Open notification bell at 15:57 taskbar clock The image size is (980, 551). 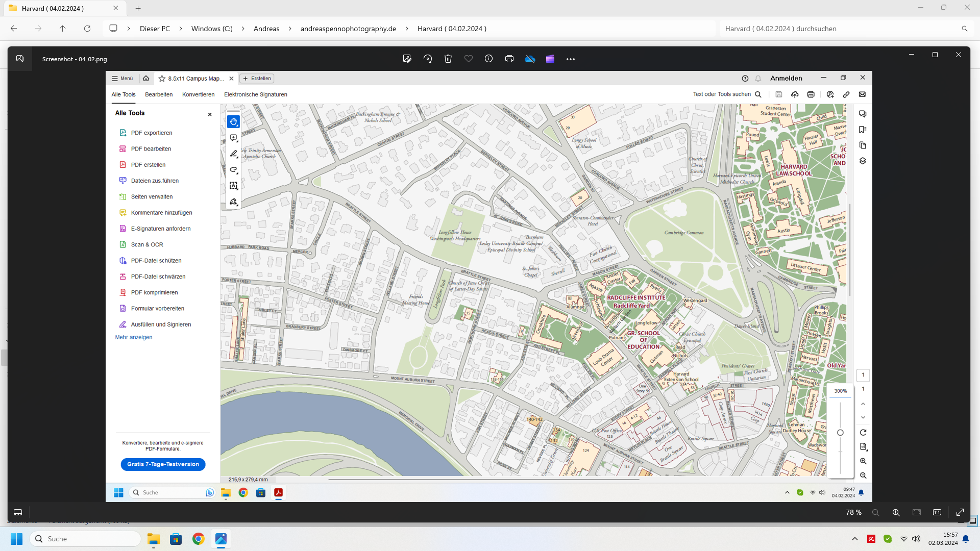tap(966, 539)
